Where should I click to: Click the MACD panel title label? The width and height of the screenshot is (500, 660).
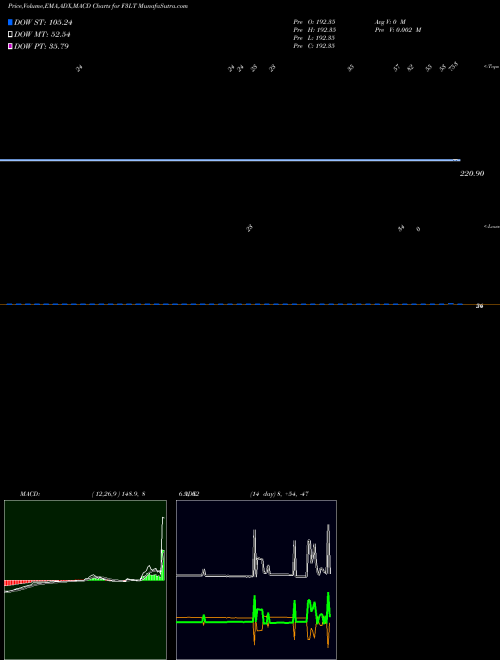pos(30,494)
